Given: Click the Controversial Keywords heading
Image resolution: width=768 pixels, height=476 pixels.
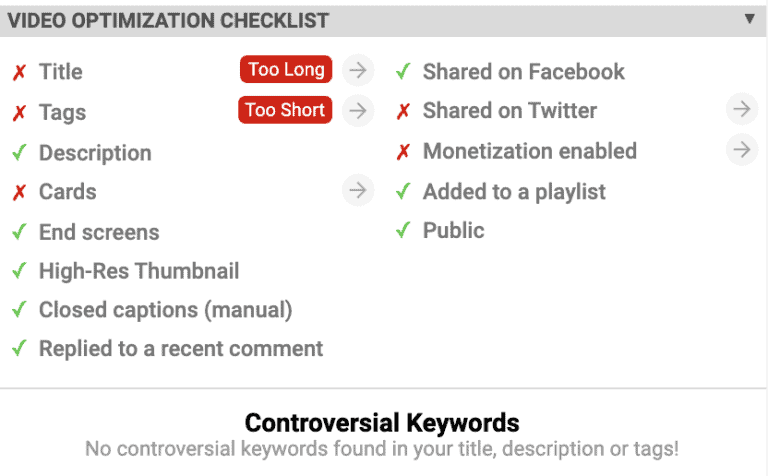Looking at the screenshot, I should point(382,423).
